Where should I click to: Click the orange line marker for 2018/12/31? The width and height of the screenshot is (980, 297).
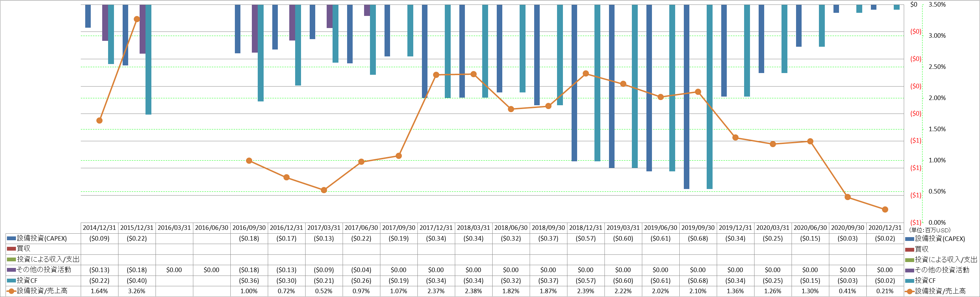click(585, 73)
